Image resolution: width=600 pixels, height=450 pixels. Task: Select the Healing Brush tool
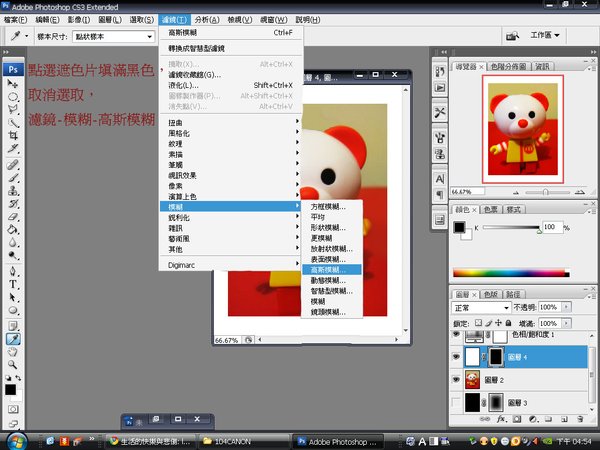pos(13,165)
